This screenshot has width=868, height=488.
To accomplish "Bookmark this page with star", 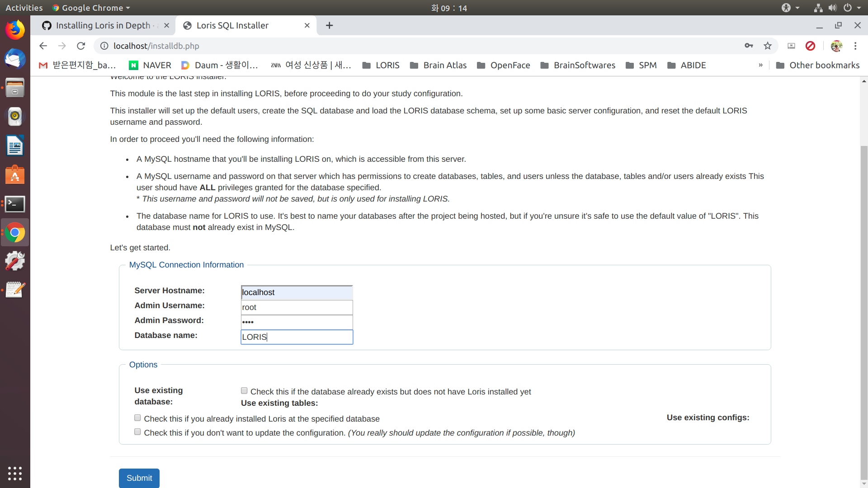I will [x=768, y=46].
